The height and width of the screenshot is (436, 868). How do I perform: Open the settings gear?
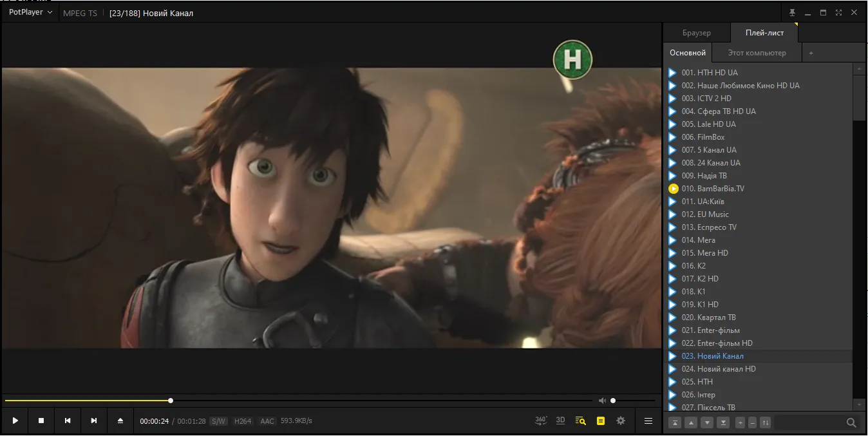pos(621,421)
